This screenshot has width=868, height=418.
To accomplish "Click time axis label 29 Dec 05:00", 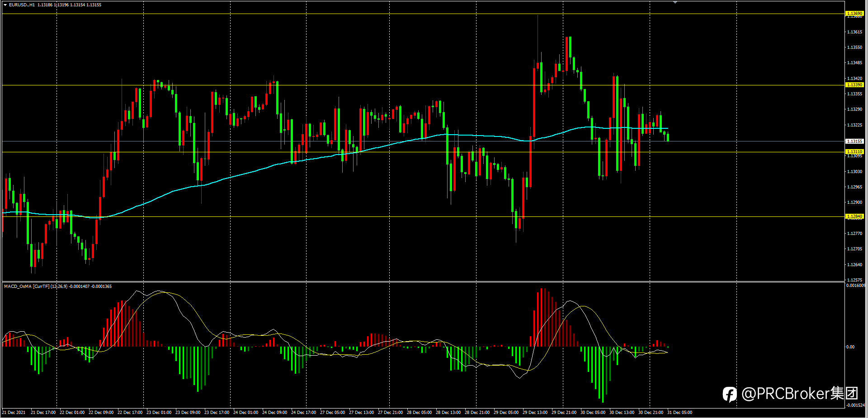I will (x=506, y=413).
